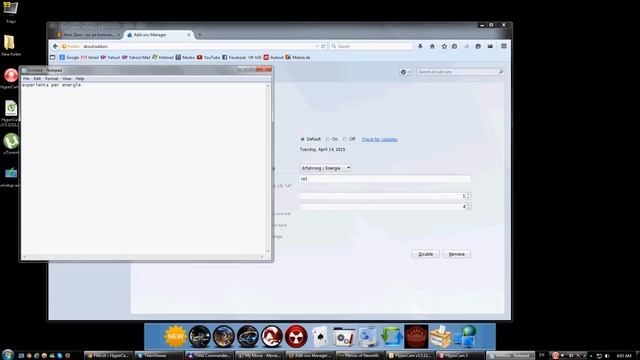Click the stepper of the field showing 1

pyautogui.click(x=468, y=196)
